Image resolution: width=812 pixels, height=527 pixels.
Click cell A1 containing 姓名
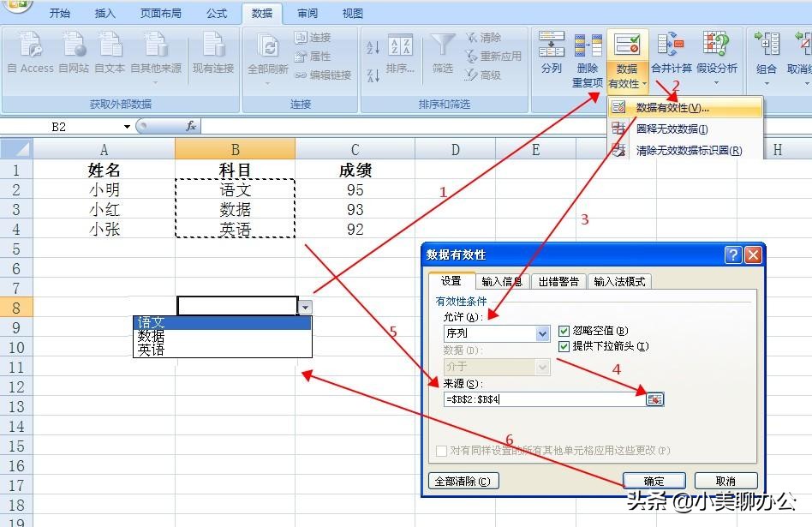104,170
